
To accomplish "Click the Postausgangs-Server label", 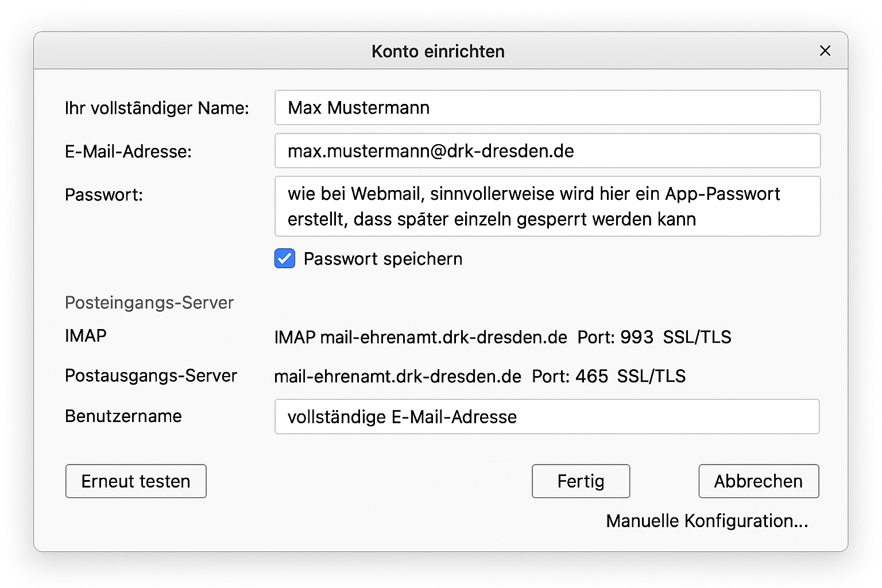I will pos(150,376).
